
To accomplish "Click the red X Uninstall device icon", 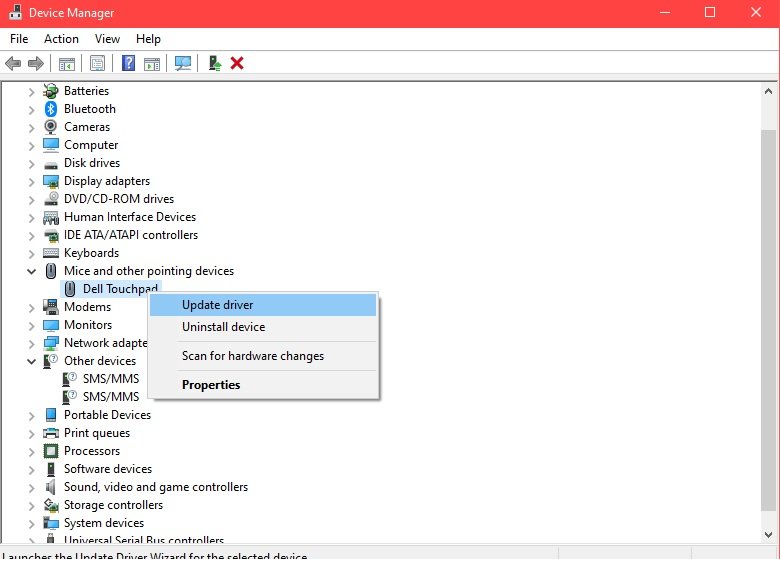I will click(x=237, y=63).
